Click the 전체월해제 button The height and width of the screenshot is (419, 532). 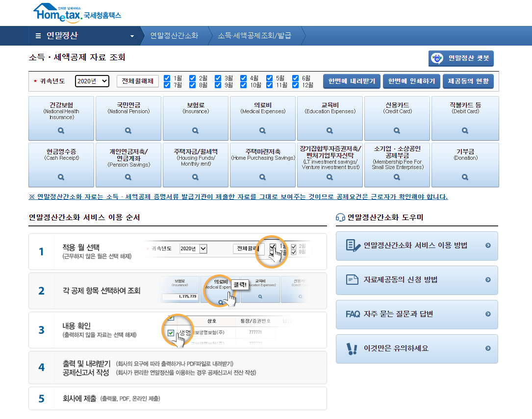click(138, 81)
